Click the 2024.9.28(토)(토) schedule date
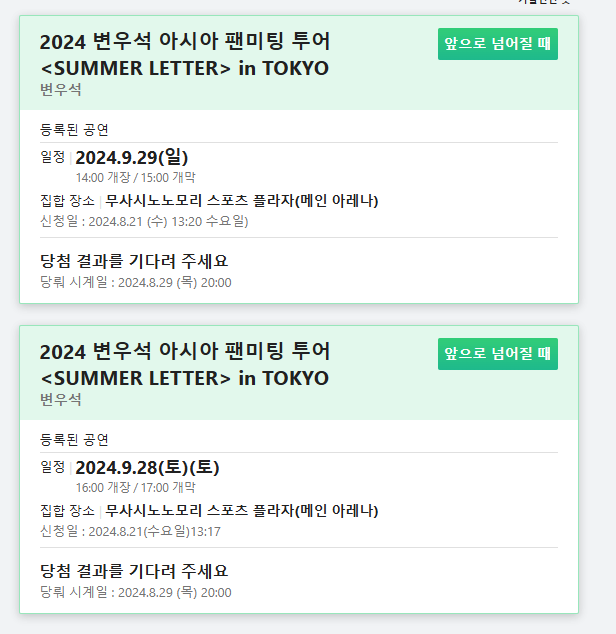616x634 pixels. click(147, 467)
